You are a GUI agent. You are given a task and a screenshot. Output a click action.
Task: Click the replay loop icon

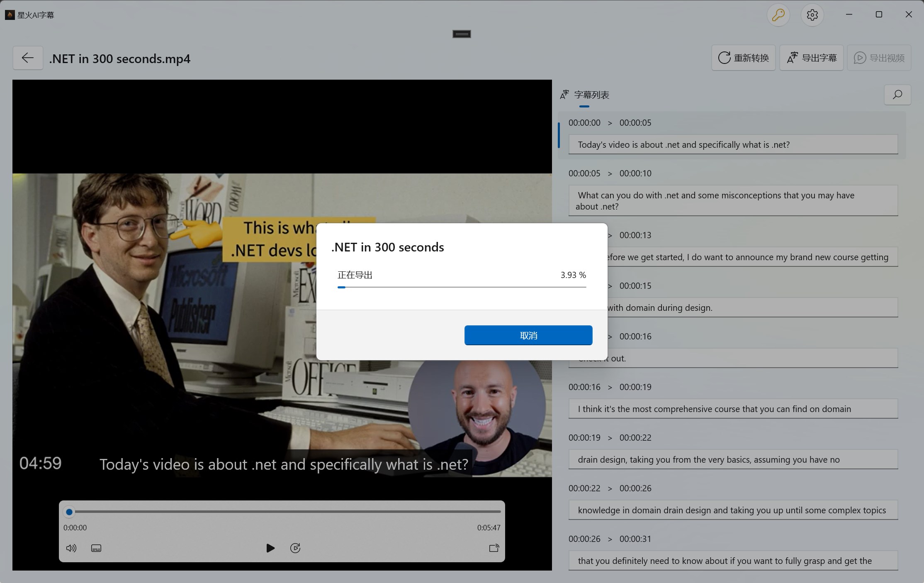pos(295,548)
